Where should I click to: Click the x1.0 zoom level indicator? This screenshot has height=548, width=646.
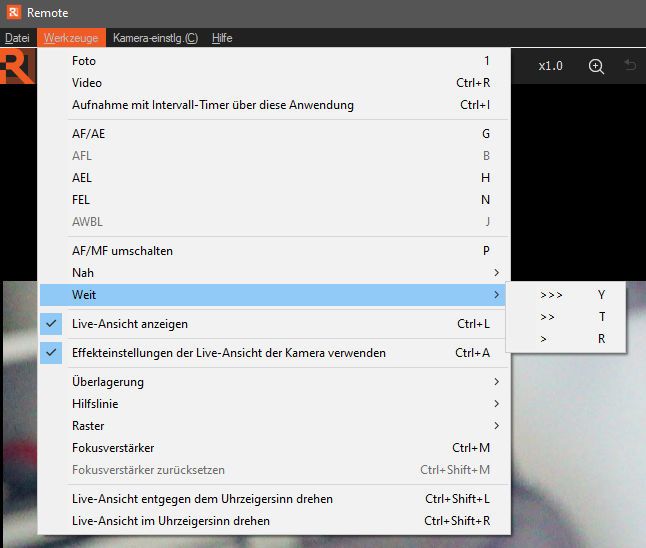click(550, 66)
